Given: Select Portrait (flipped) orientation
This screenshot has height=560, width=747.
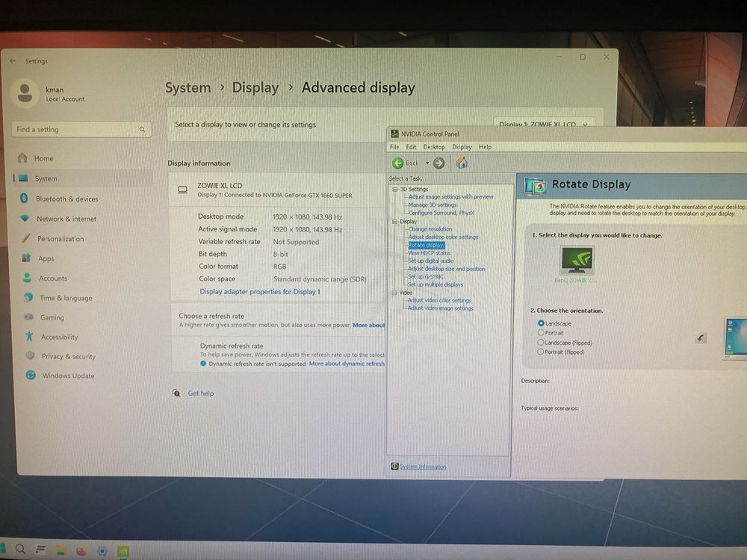Looking at the screenshot, I should (x=540, y=352).
